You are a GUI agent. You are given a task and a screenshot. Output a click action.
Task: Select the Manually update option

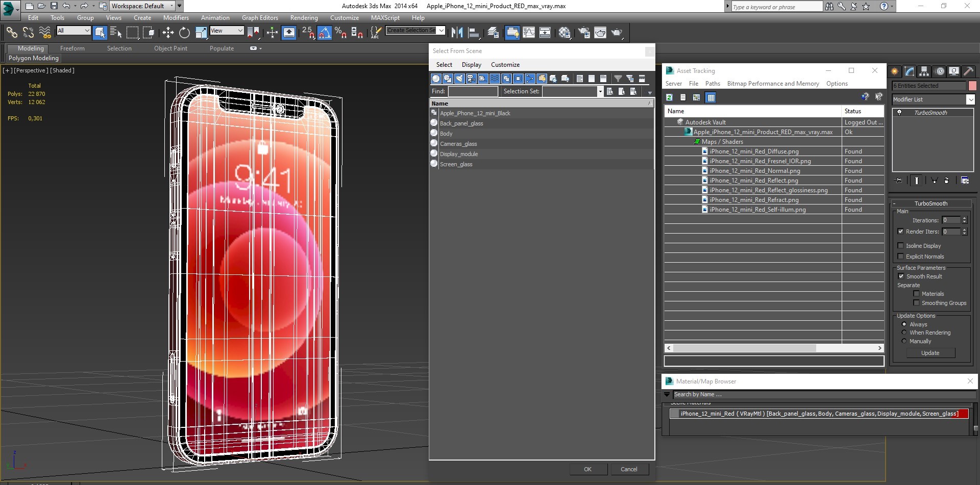904,341
